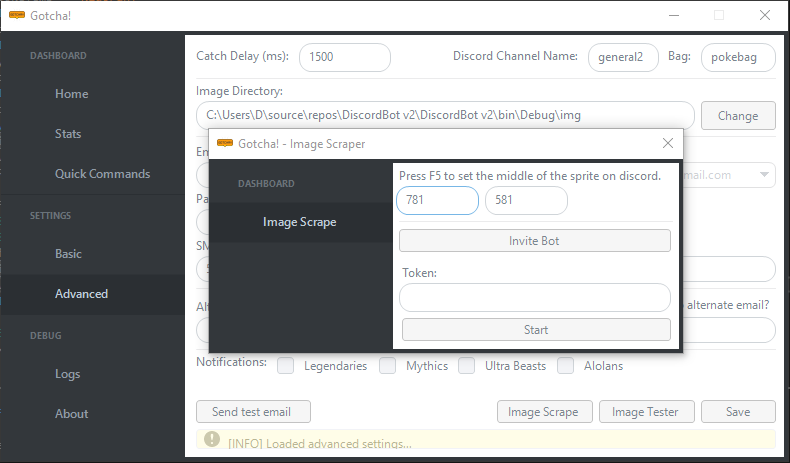Image resolution: width=790 pixels, height=463 pixels.
Task: Toggle Alolans notifications checkbox
Action: 565,366
